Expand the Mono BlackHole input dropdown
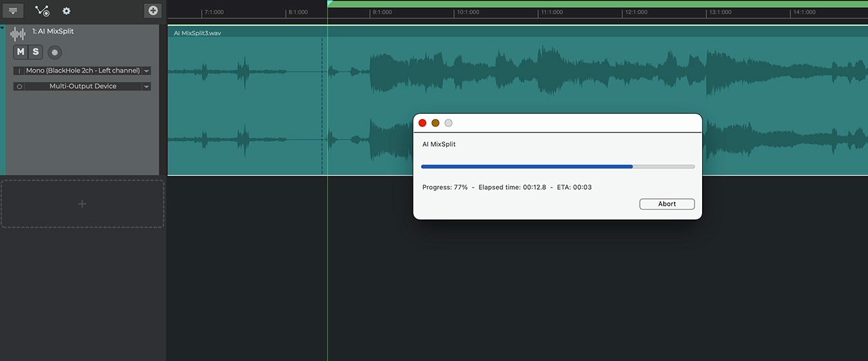 coord(147,71)
